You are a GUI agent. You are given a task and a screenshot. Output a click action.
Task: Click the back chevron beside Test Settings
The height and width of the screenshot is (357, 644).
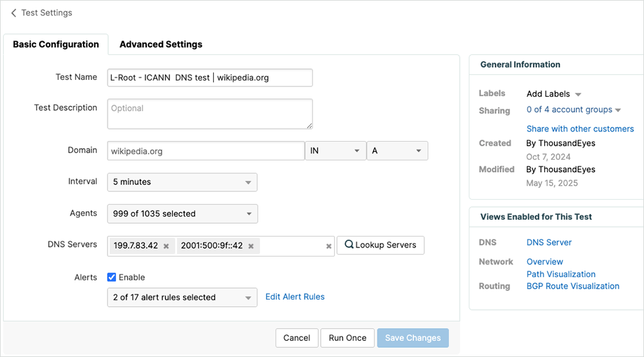[x=14, y=13]
